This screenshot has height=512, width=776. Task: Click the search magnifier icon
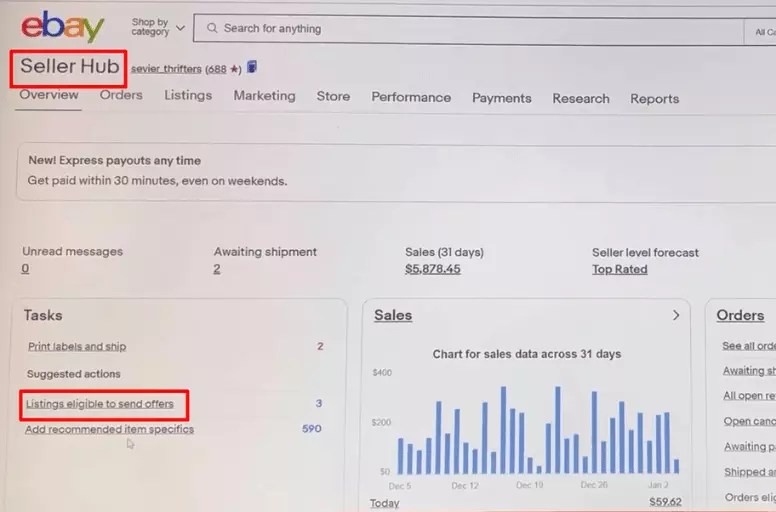point(212,28)
